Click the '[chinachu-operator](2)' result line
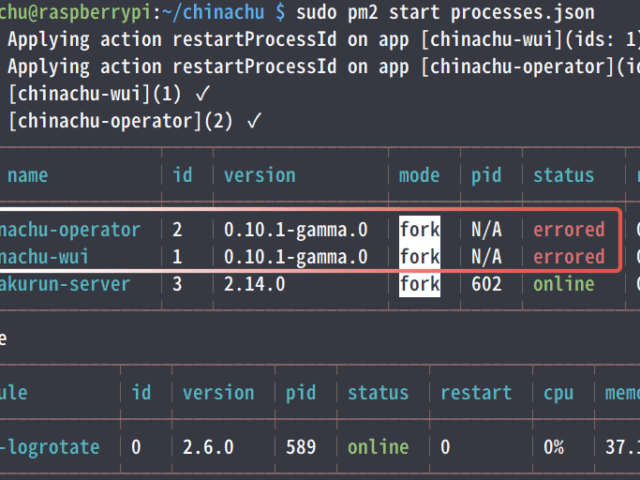This screenshot has width=640, height=480. tap(120, 121)
